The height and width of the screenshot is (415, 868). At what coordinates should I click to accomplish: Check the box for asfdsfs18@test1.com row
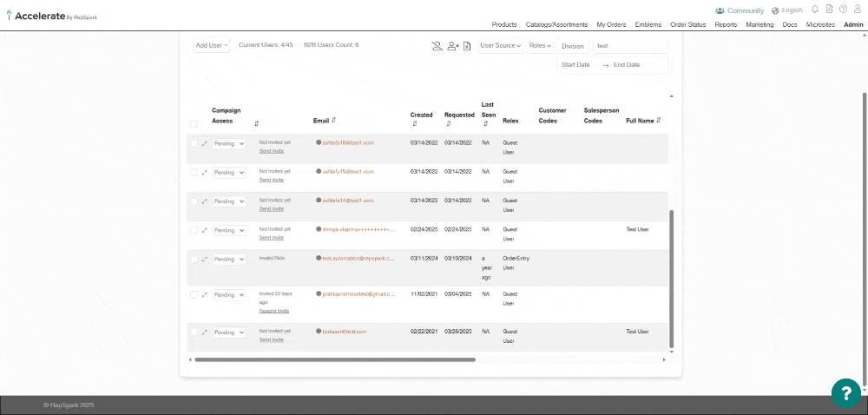click(194, 143)
